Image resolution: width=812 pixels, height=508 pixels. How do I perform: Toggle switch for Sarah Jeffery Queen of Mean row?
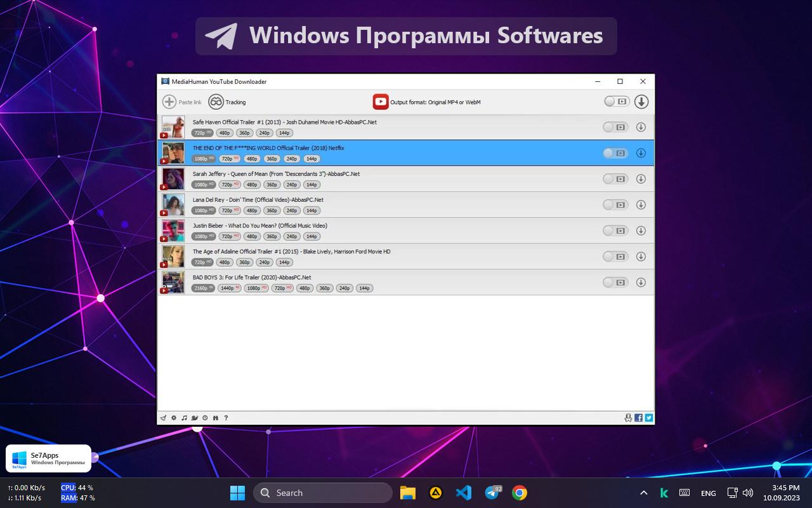point(615,179)
